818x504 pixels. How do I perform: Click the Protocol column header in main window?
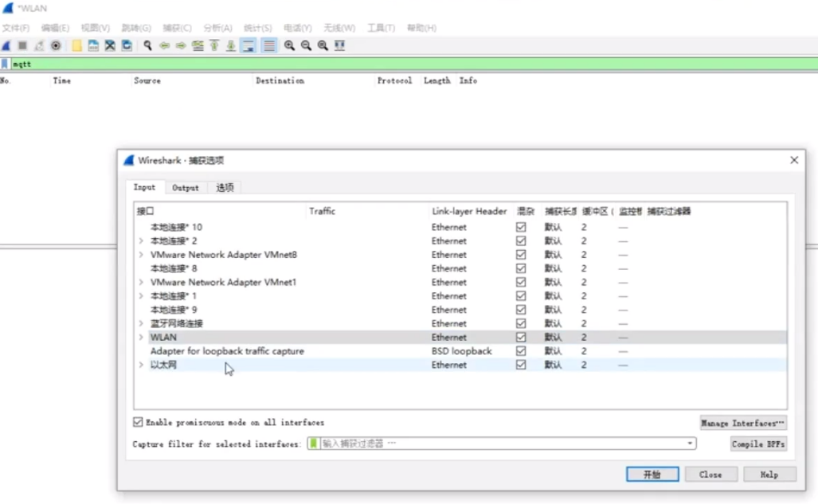pyautogui.click(x=394, y=81)
